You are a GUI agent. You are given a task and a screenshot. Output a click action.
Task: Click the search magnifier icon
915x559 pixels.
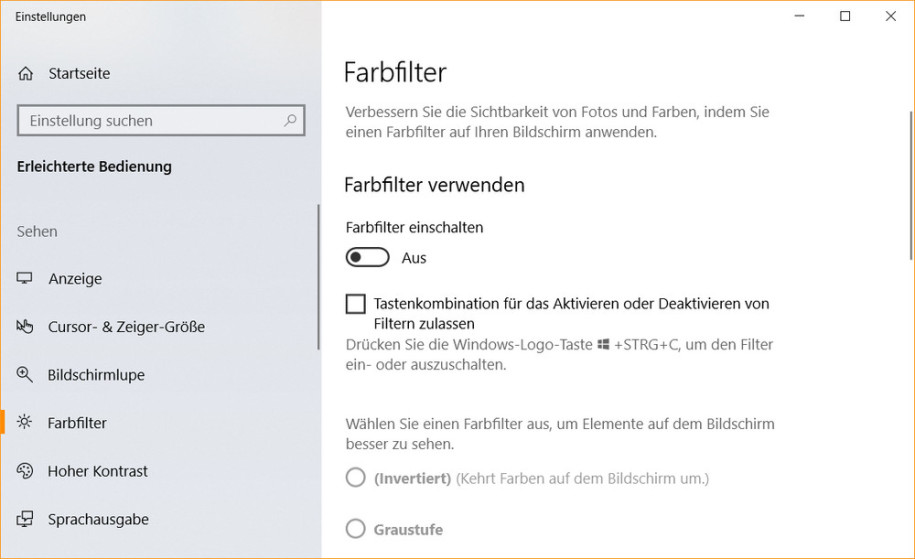pos(289,120)
